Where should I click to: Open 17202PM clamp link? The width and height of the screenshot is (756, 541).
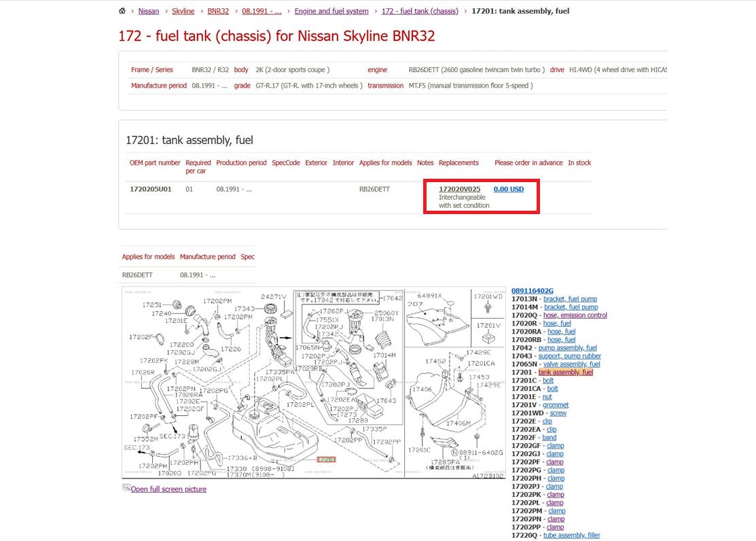tap(557, 511)
